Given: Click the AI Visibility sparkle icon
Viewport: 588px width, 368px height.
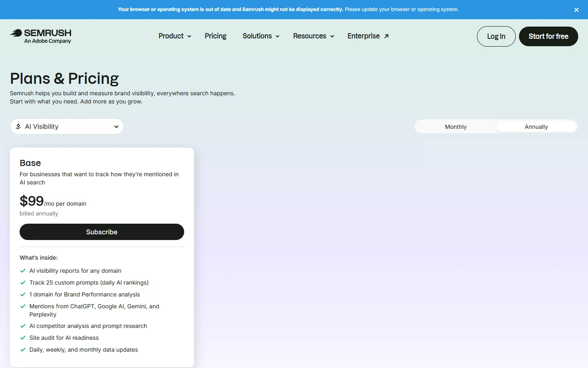Looking at the screenshot, I should (x=18, y=127).
